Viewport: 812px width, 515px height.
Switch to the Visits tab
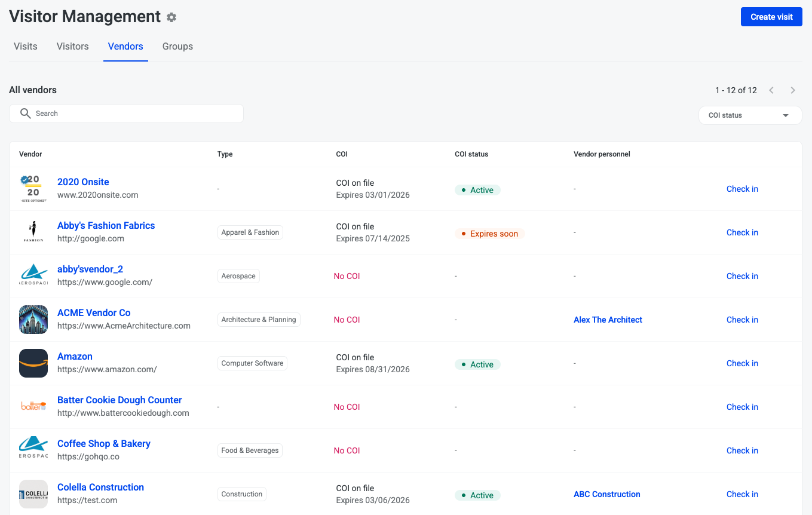point(26,47)
